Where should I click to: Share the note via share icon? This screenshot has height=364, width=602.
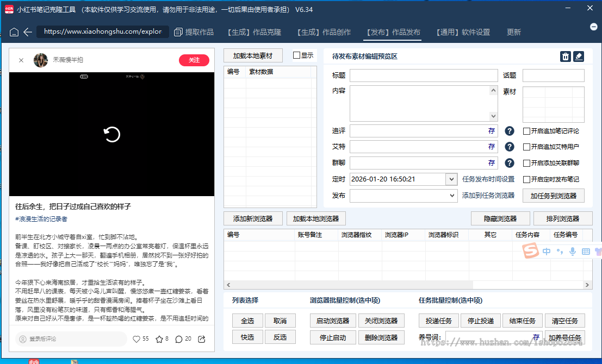[x=202, y=339]
